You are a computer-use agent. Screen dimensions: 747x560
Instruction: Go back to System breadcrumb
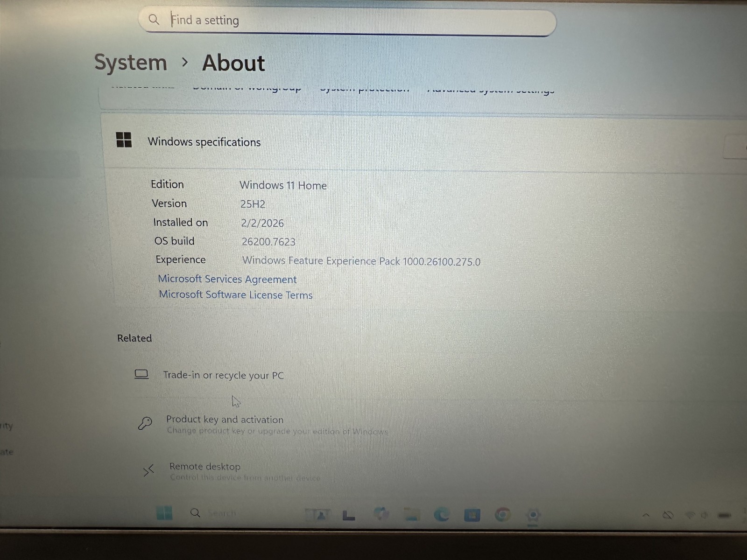coord(131,63)
